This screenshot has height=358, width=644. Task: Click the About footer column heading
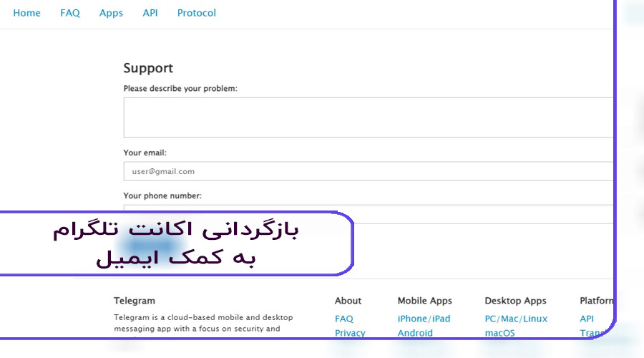tap(348, 301)
